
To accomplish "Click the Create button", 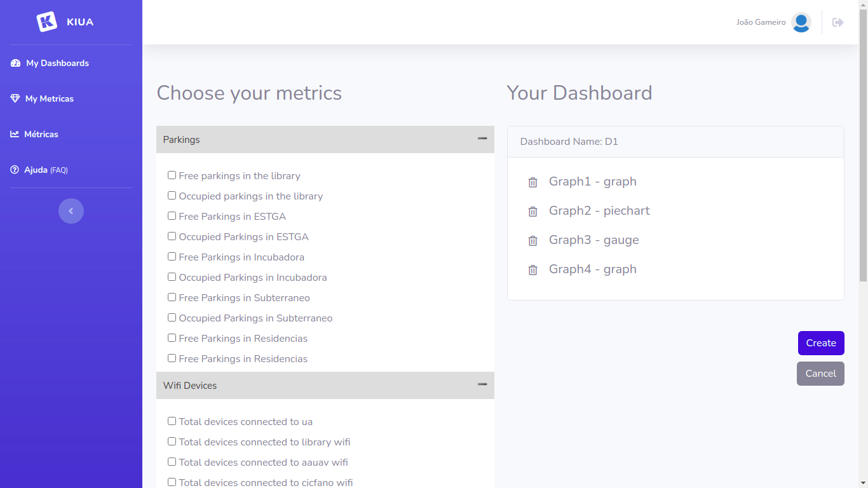I will click(820, 343).
